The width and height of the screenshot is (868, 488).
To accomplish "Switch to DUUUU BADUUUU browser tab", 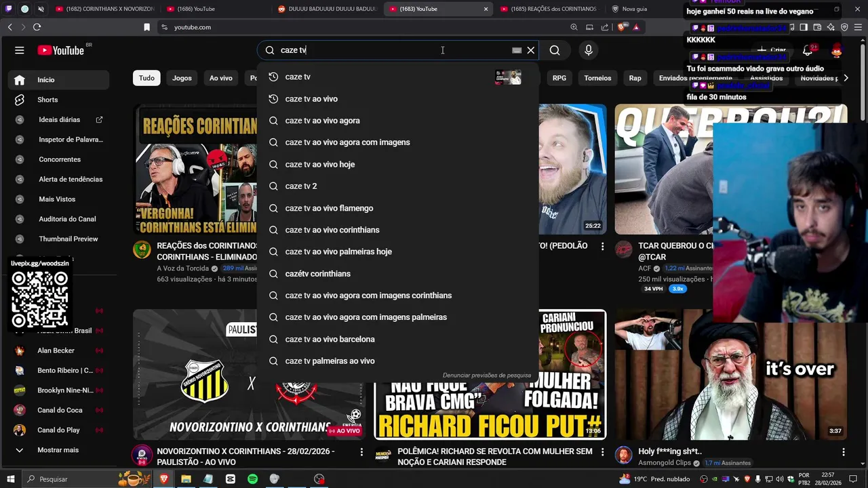I will click(x=327, y=9).
